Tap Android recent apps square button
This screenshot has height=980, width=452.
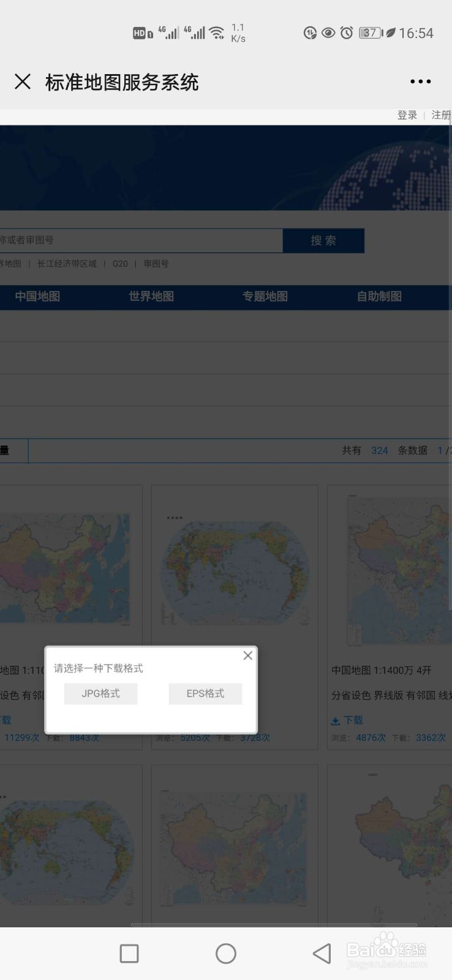[129, 953]
